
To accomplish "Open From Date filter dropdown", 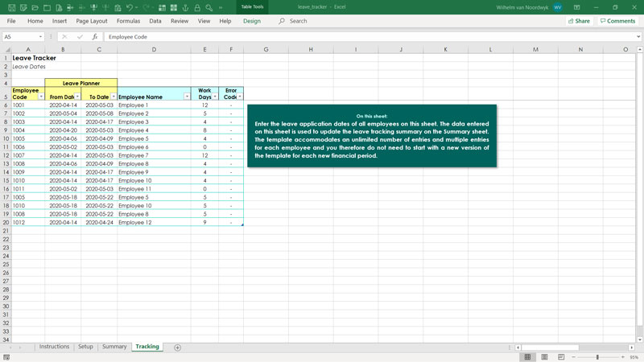I will click(x=77, y=97).
